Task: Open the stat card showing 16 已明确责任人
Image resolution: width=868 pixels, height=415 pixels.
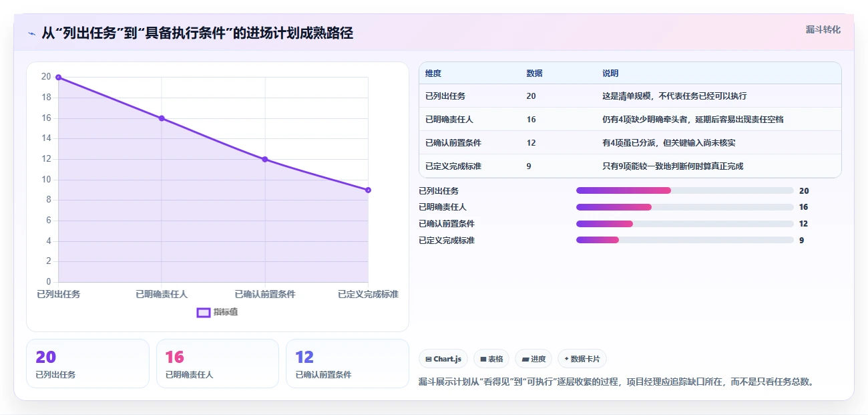Action: point(217,364)
